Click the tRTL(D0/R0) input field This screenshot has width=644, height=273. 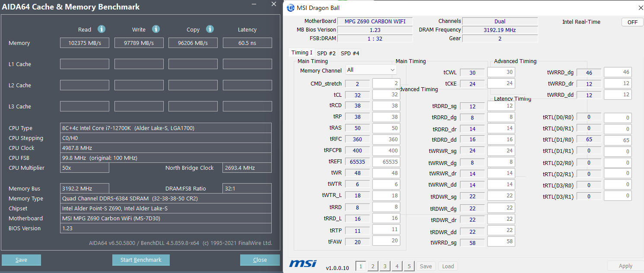(x=618, y=118)
